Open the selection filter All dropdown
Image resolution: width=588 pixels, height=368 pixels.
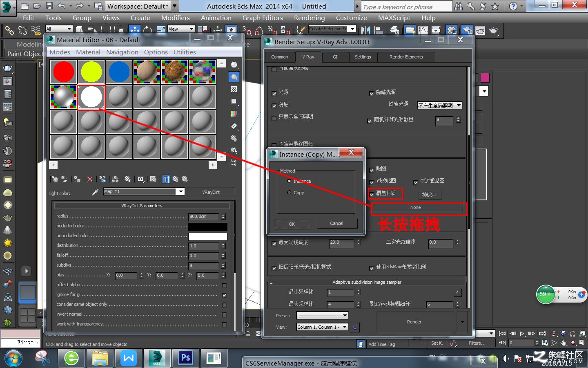[59, 29]
